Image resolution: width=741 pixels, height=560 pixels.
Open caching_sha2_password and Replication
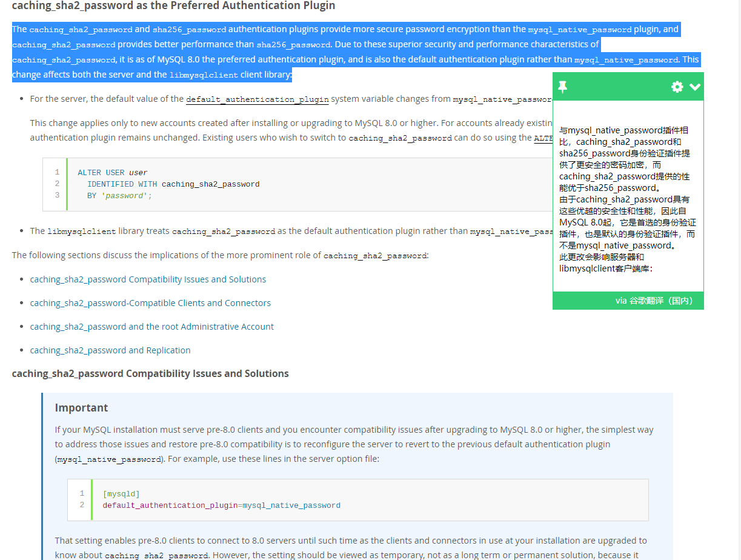pos(110,350)
